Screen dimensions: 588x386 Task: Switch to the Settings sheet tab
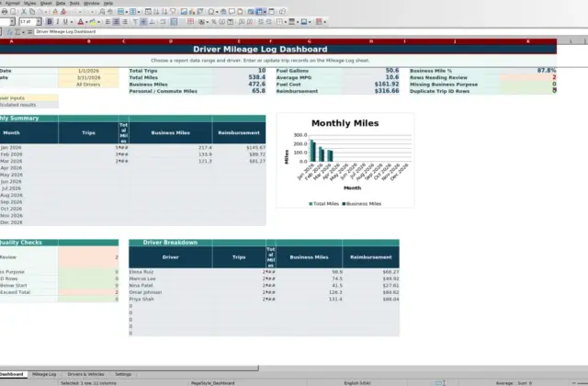point(123,374)
